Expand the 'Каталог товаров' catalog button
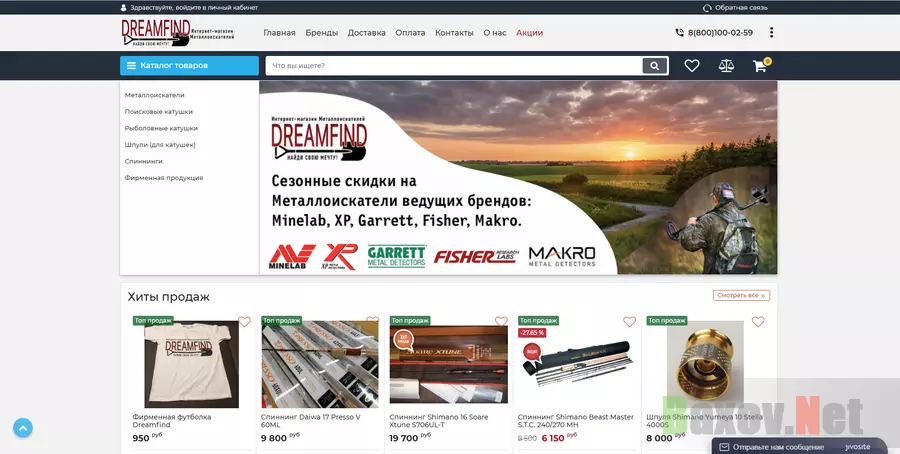Screen dimensions: 900x454 (x=189, y=65)
